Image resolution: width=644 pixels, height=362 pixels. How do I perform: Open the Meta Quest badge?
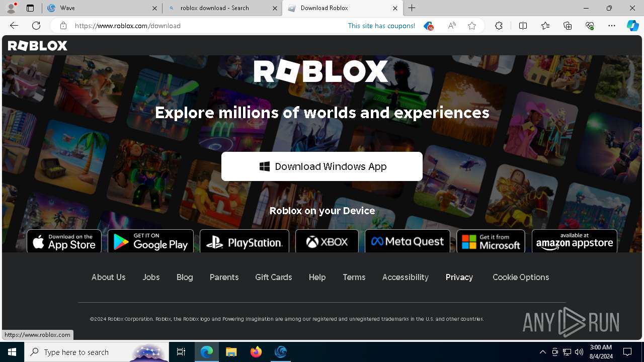408,241
